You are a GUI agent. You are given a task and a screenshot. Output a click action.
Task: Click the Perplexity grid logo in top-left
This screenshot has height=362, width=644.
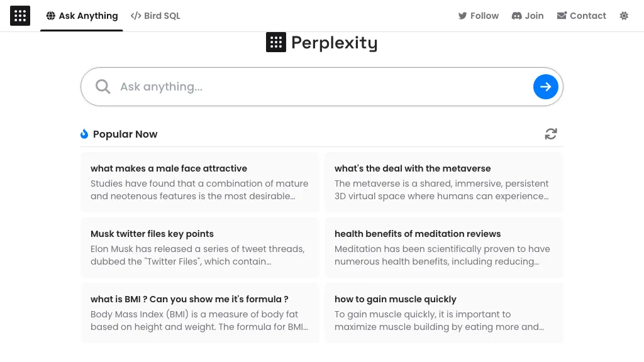pyautogui.click(x=20, y=16)
